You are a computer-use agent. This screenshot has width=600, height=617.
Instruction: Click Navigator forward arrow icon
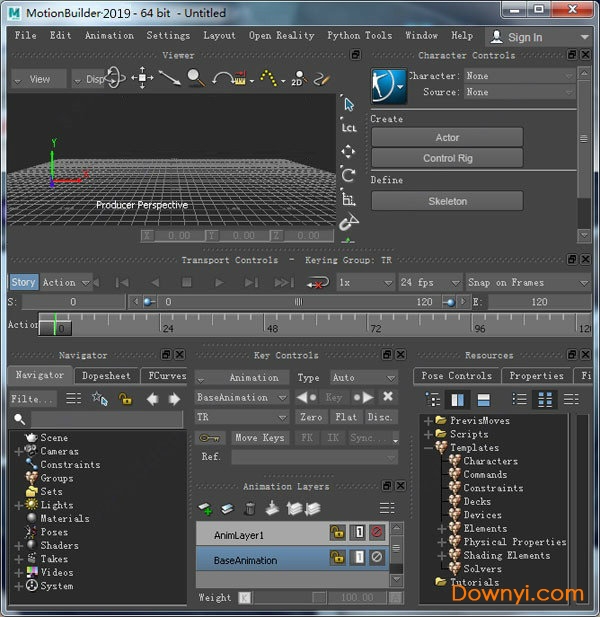pos(174,399)
